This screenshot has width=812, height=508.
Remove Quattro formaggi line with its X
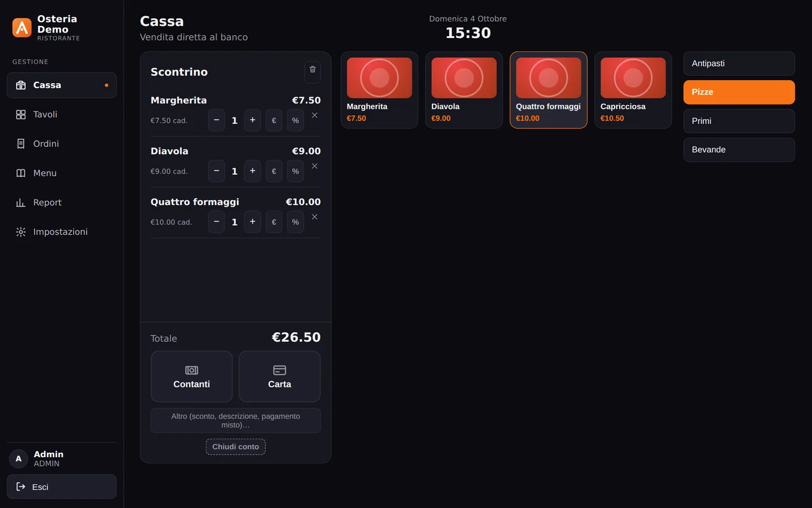[x=315, y=217]
